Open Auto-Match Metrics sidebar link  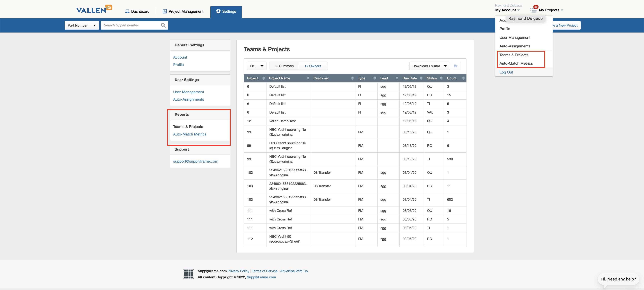190,134
